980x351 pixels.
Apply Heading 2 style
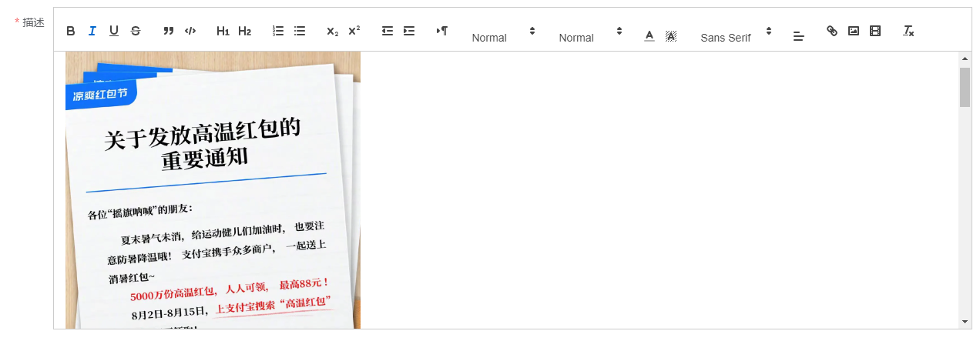point(244,31)
